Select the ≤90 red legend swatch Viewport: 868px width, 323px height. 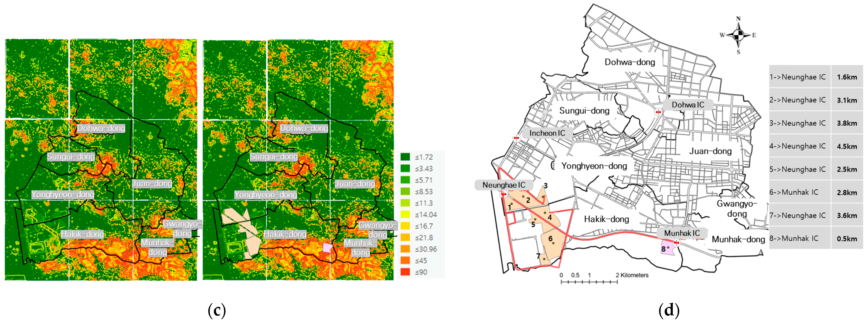click(405, 272)
